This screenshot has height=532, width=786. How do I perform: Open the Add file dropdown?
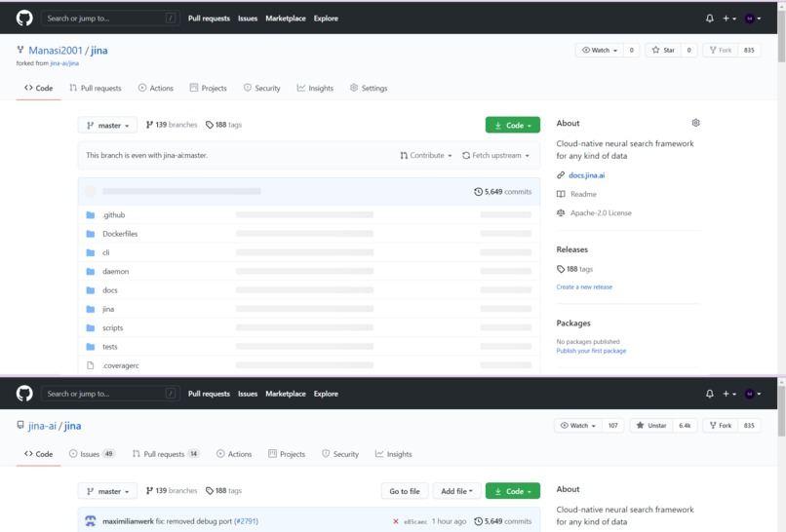click(x=456, y=491)
